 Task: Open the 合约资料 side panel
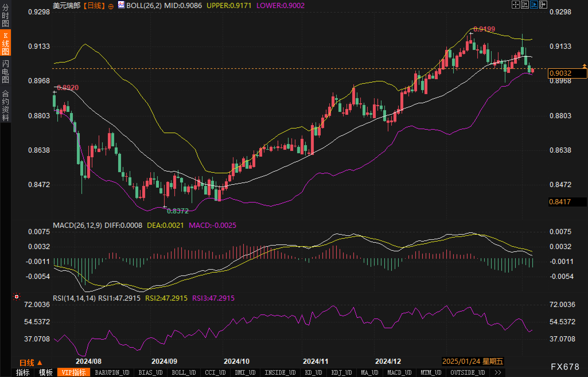pyautogui.click(x=5, y=105)
